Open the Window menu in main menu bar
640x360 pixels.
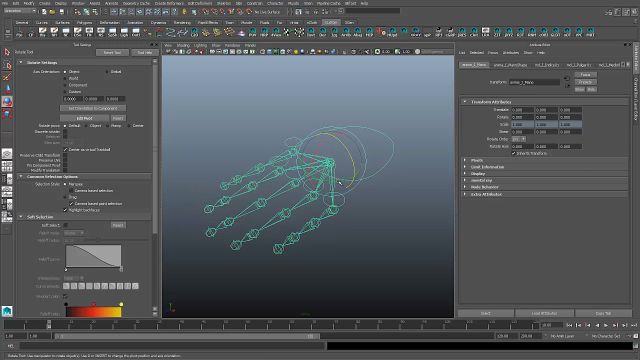[x=78, y=3]
